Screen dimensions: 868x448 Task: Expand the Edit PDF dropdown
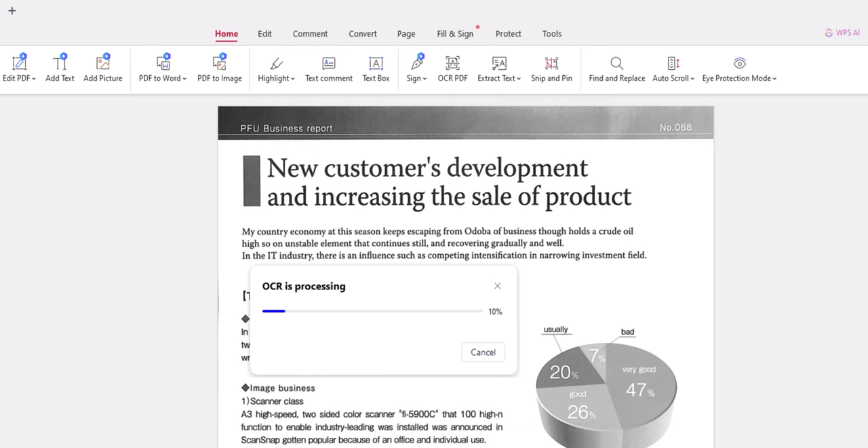point(34,79)
